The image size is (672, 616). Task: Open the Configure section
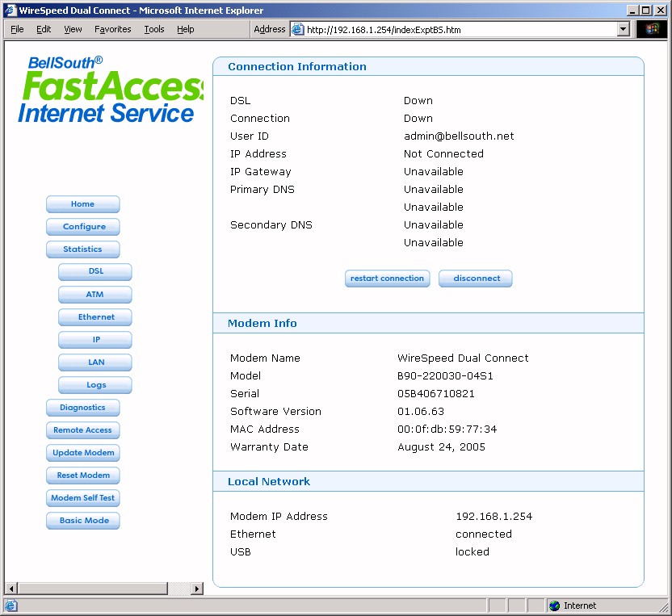82,227
